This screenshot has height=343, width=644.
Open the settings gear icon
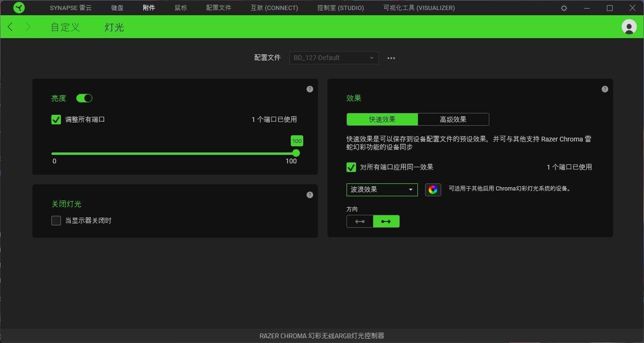(x=564, y=8)
